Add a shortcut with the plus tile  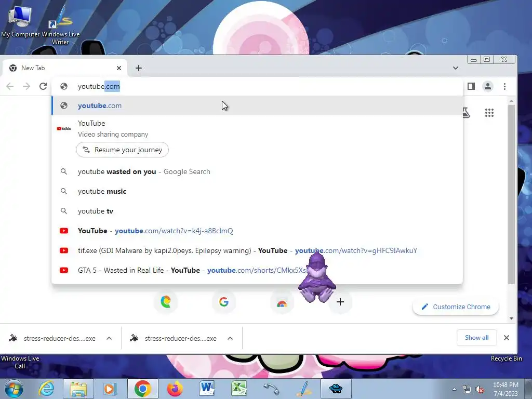[x=340, y=302]
